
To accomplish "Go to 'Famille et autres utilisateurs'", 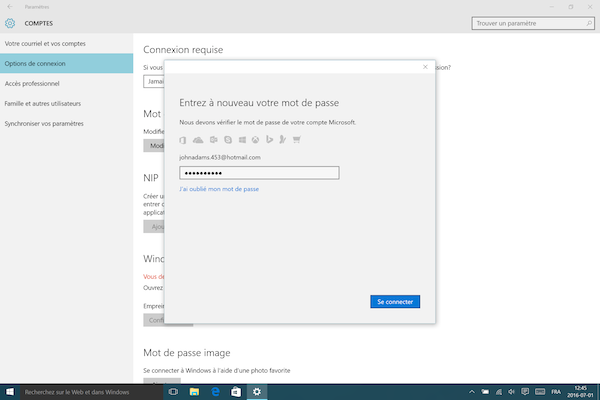I will (x=67, y=103).
